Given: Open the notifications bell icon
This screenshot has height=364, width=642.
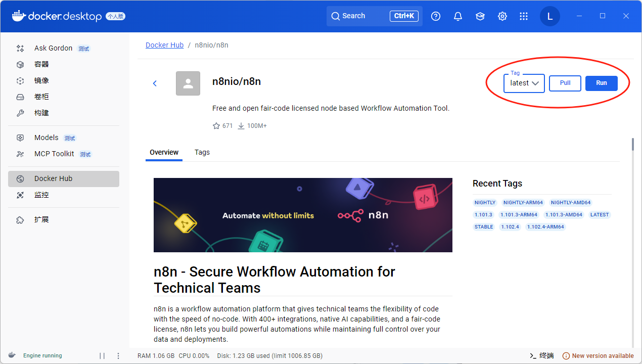Looking at the screenshot, I should (x=458, y=16).
